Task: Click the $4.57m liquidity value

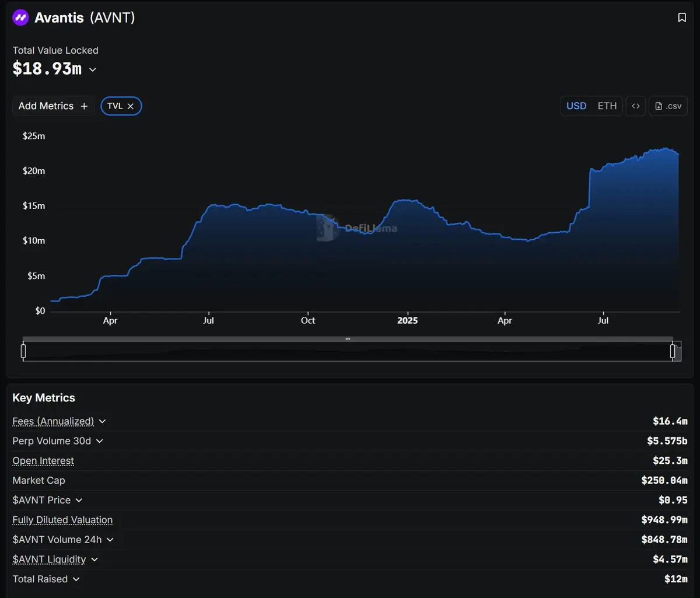Action: [670, 559]
